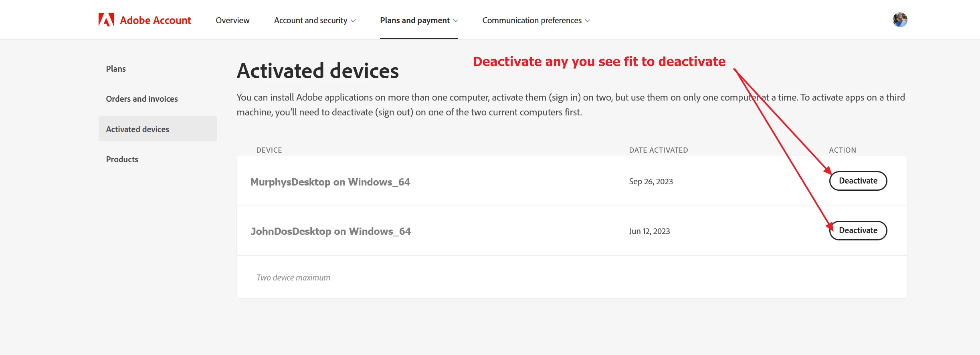Viewport: 980px width, 355px height.
Task: Click the Activated devices page heading
Action: (317, 71)
